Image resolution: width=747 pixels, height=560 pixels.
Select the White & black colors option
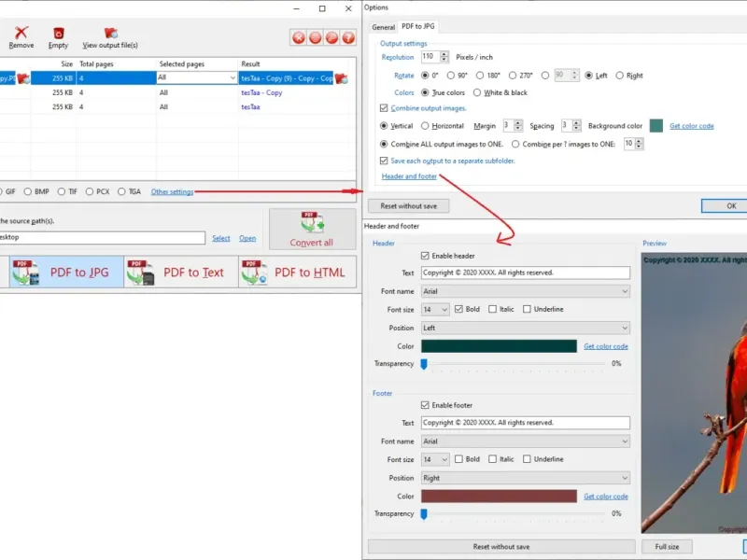(477, 92)
